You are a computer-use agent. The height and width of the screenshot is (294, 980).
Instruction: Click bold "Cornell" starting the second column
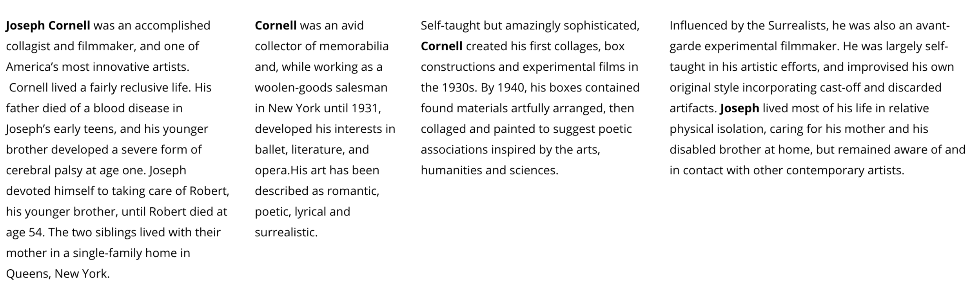276,26
